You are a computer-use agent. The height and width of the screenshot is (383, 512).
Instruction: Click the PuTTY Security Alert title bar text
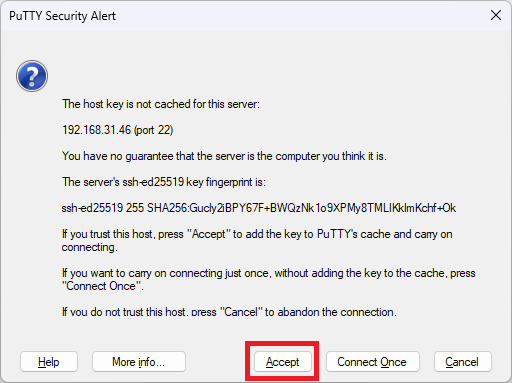point(62,16)
